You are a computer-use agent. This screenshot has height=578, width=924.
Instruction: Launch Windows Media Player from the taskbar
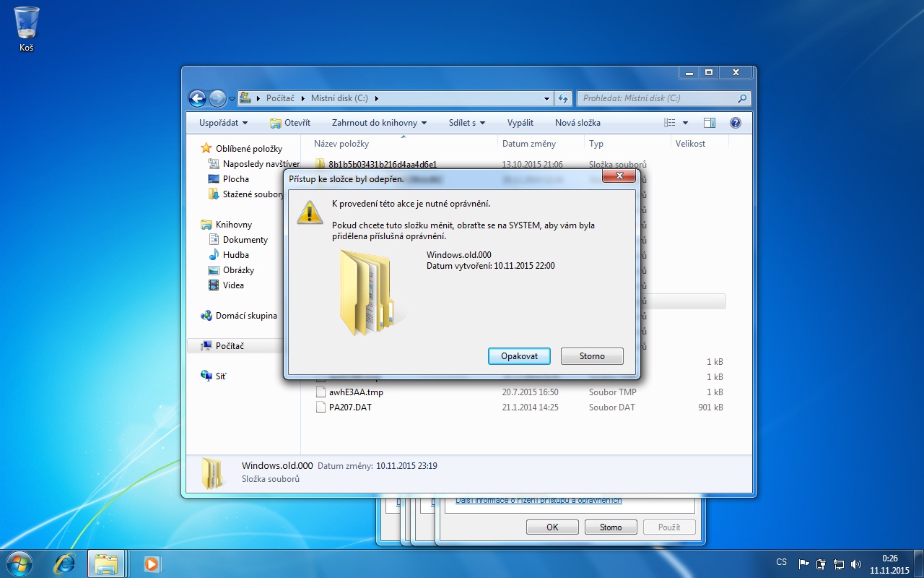point(151,563)
